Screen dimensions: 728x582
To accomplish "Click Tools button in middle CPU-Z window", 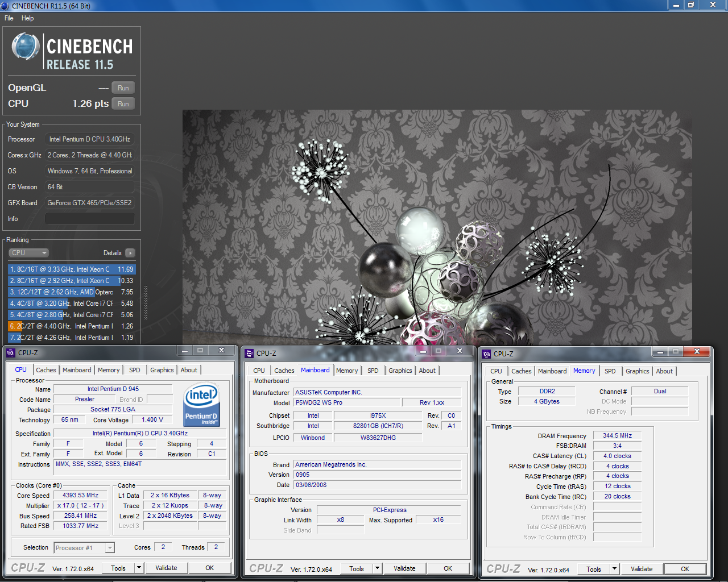I will coord(357,568).
